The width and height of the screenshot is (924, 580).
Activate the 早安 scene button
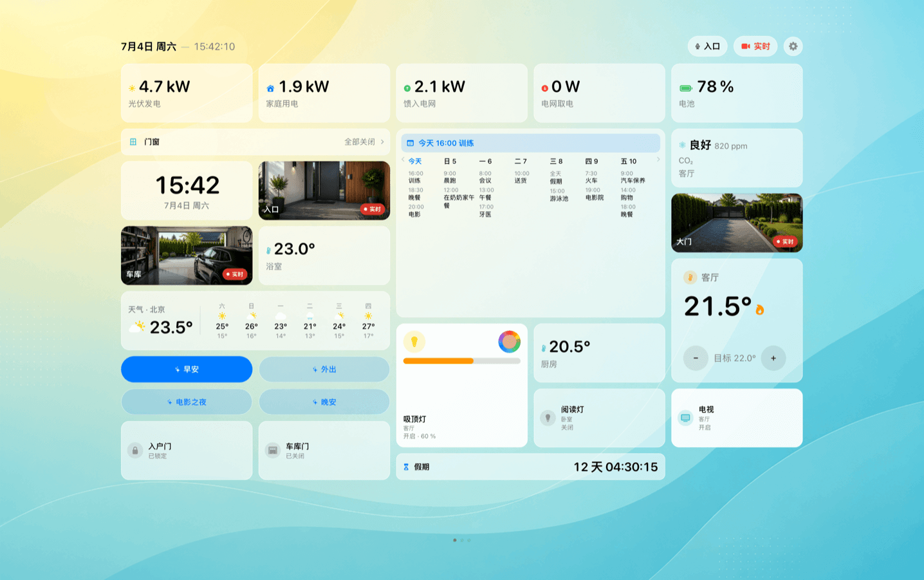pos(187,370)
